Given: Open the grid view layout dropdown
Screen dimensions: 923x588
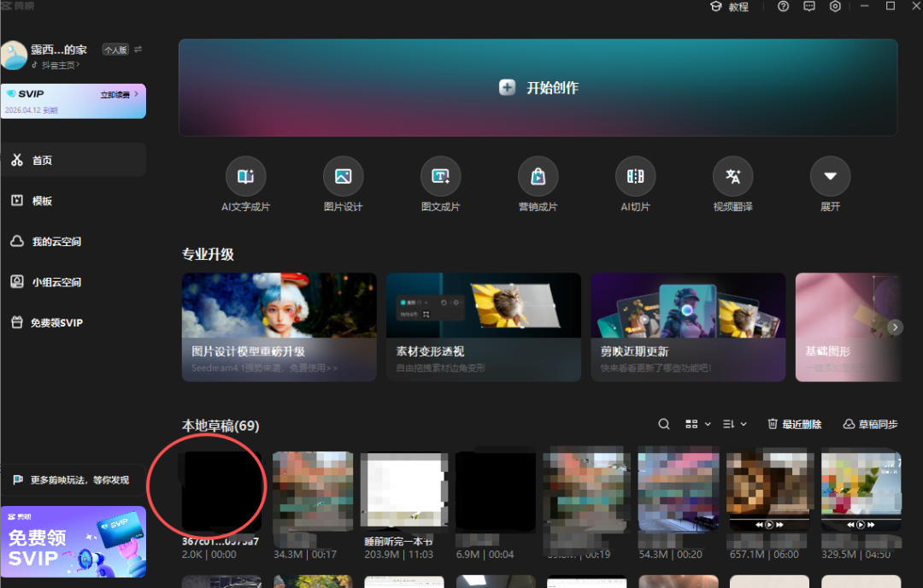Looking at the screenshot, I should click(697, 424).
